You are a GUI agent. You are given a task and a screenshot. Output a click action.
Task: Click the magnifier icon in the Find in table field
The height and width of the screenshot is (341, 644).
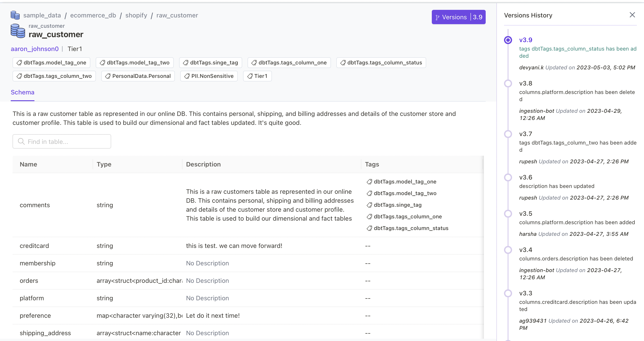[21, 141]
